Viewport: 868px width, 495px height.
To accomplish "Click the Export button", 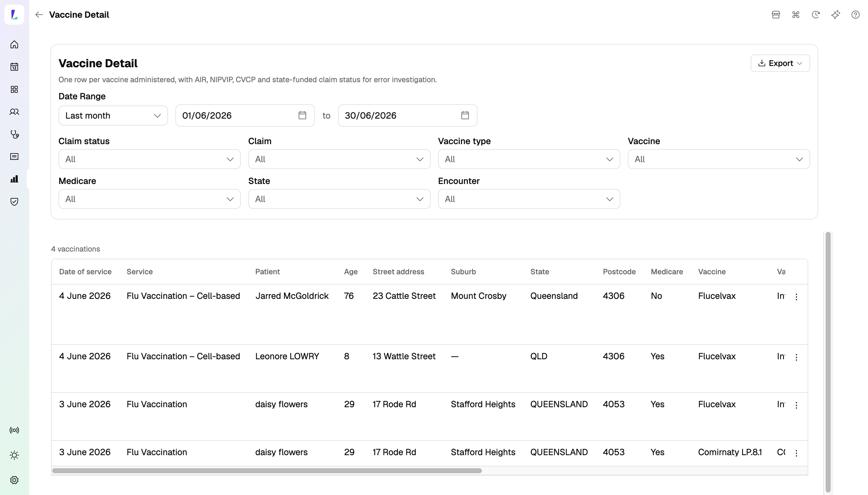I will point(780,63).
